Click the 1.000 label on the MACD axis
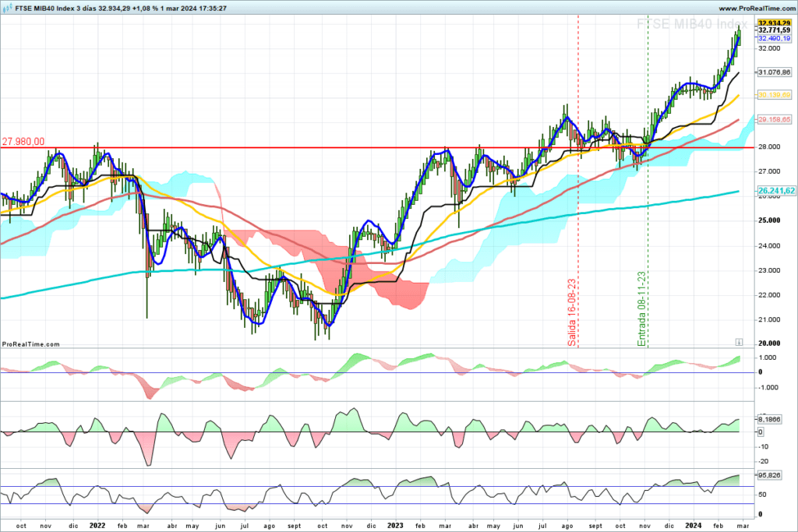 click(x=768, y=358)
